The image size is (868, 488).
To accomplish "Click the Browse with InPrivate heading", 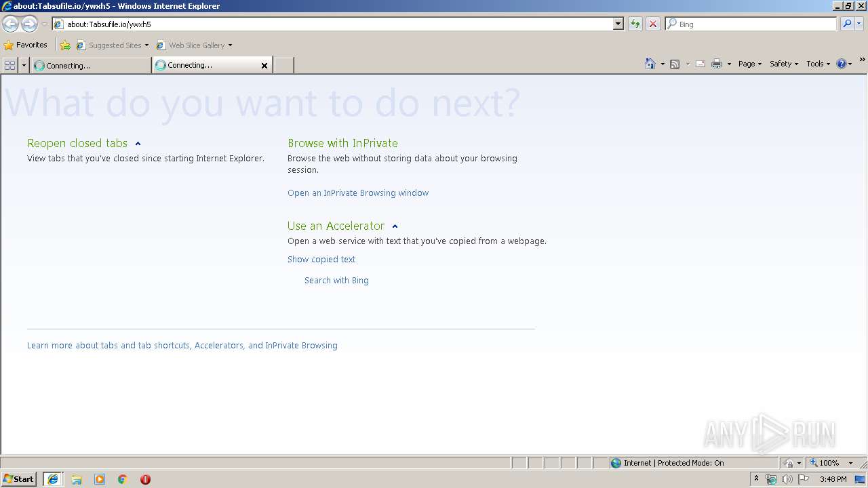I will (x=342, y=143).
